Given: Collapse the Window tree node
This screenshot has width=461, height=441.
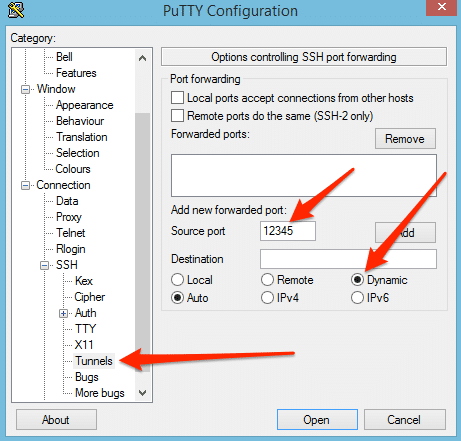Looking at the screenshot, I should [x=25, y=89].
